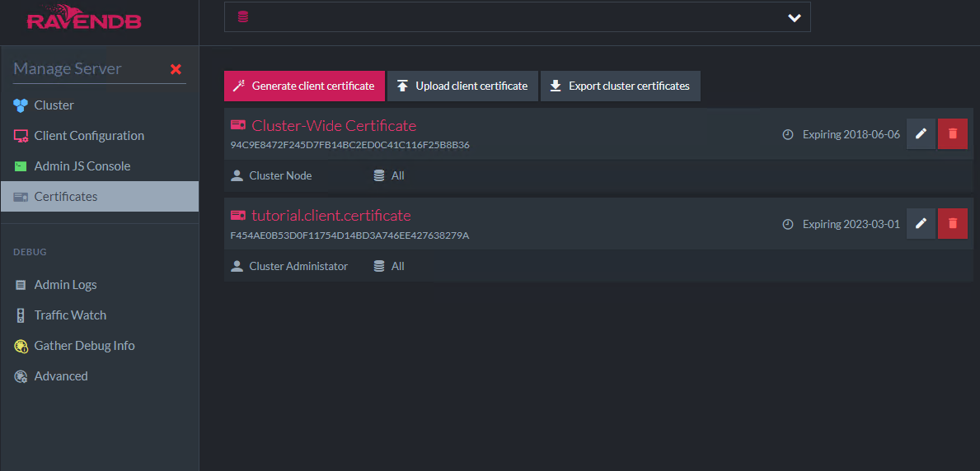The height and width of the screenshot is (471, 980).
Task: Click the thumbprint F454AE0B53D0F11754D14BD3A746EE427638279A
Action: (x=350, y=235)
